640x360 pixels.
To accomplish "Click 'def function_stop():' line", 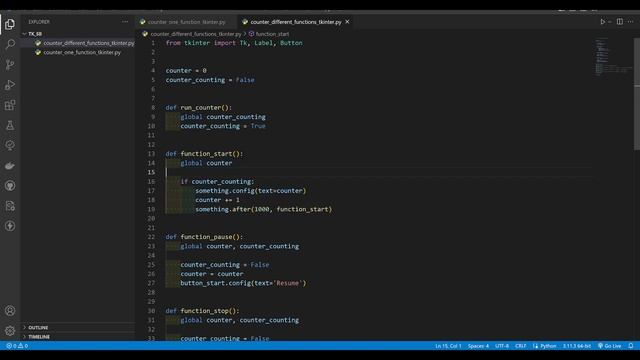I will click(x=202, y=311).
